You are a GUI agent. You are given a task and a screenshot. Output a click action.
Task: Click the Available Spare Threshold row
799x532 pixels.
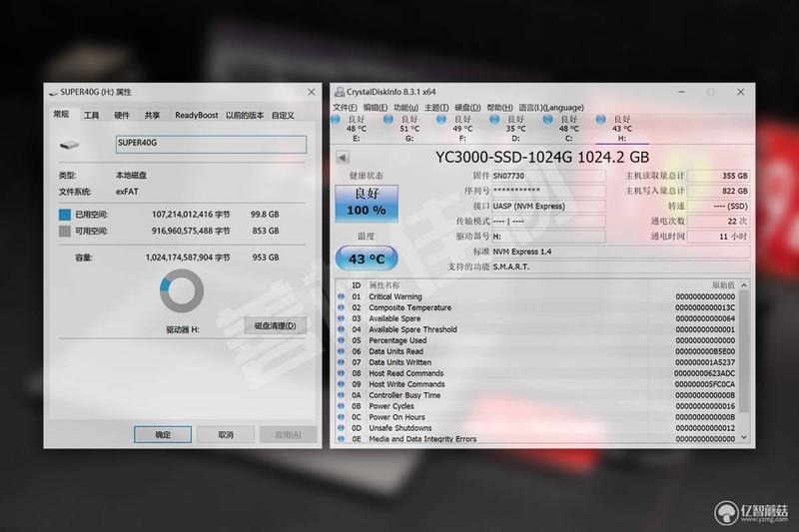pyautogui.click(x=537, y=329)
